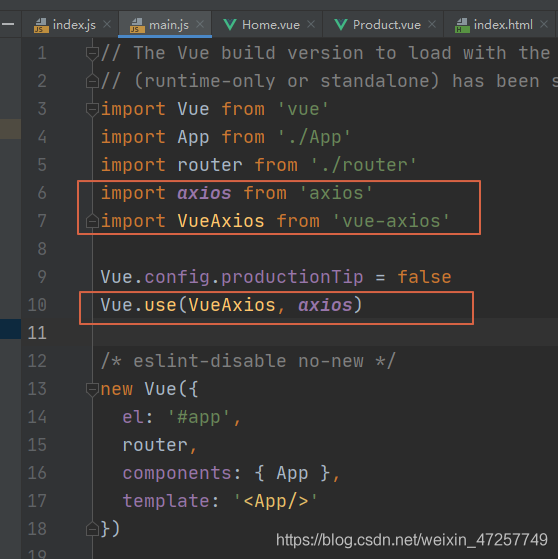Click the './router' string on line 5

364,165
